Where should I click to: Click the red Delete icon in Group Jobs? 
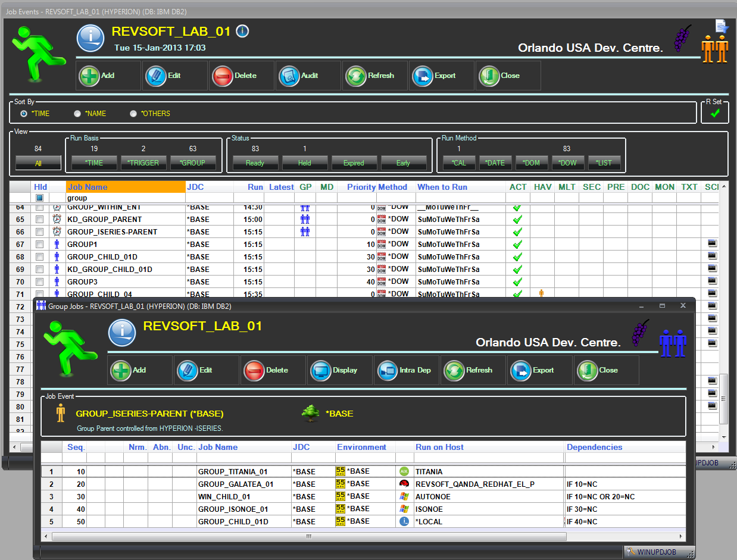coord(254,370)
